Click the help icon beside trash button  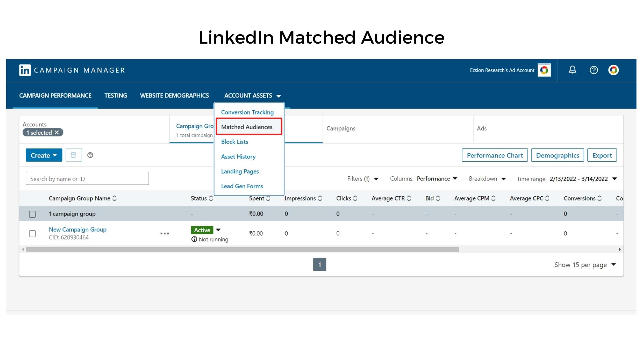tap(90, 155)
